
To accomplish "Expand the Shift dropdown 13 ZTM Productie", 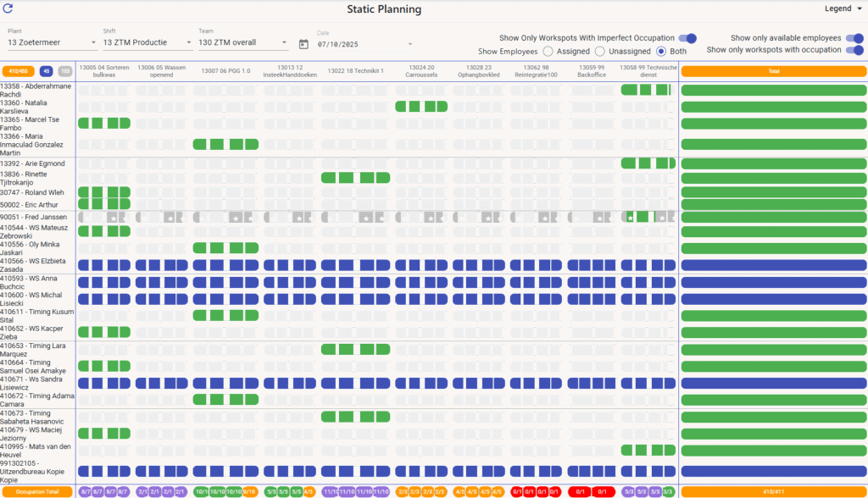I will (x=147, y=42).
